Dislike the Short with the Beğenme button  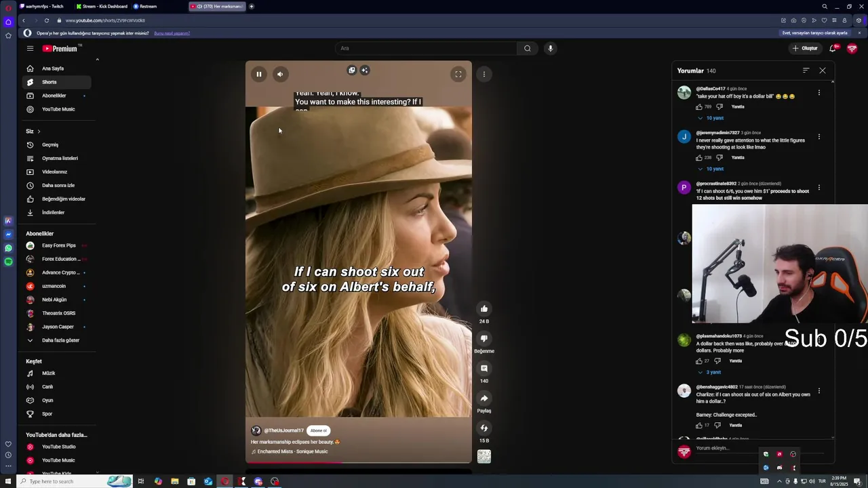[484, 338]
